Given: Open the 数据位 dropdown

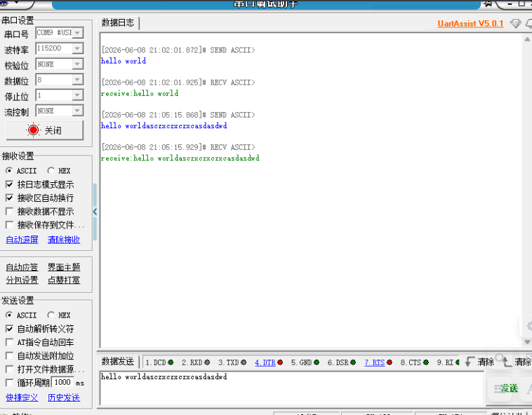Looking at the screenshot, I should (x=78, y=80).
